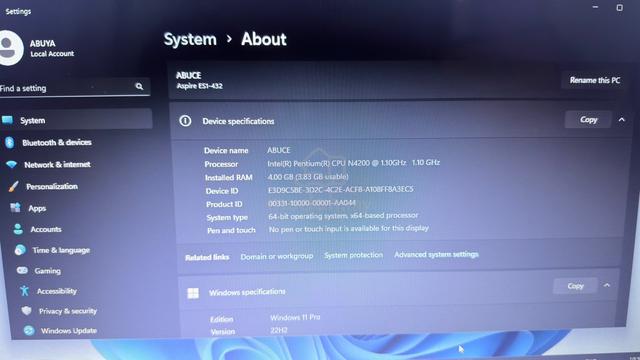Copy the Windows specifications
Viewport: 640px width, 360px height.
pos(576,286)
